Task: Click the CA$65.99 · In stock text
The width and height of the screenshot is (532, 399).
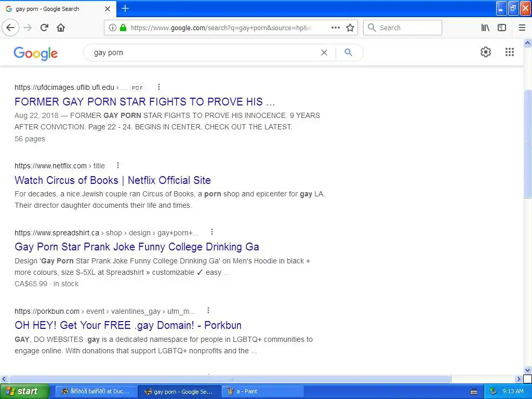Action: tap(46, 284)
